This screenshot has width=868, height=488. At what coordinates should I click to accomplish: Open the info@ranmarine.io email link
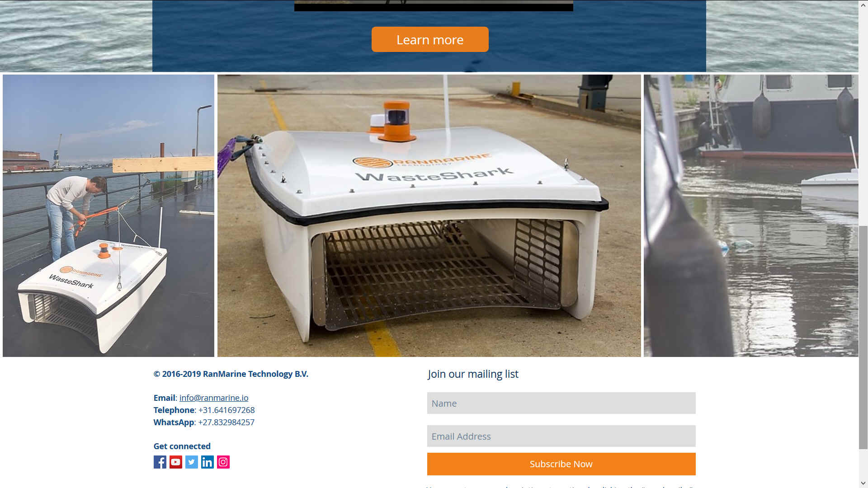coord(214,398)
